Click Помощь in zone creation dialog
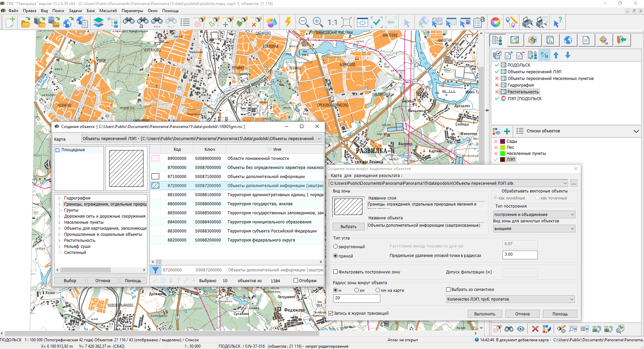644x349 pixels. (560, 314)
